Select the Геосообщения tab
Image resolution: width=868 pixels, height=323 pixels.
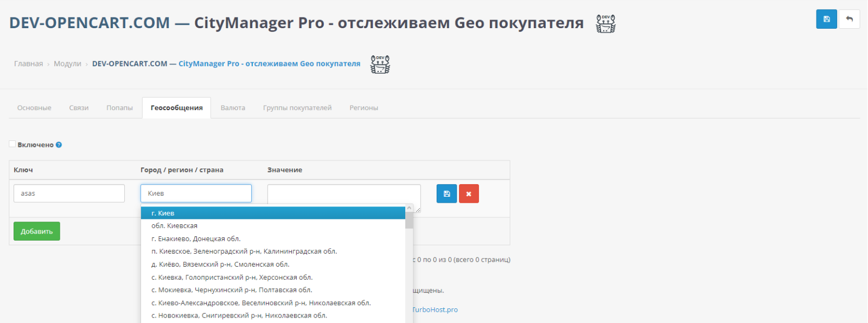pyautogui.click(x=177, y=108)
